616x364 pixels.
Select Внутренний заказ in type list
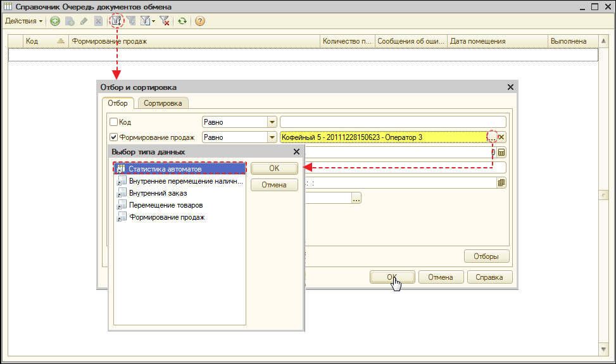pos(180,193)
